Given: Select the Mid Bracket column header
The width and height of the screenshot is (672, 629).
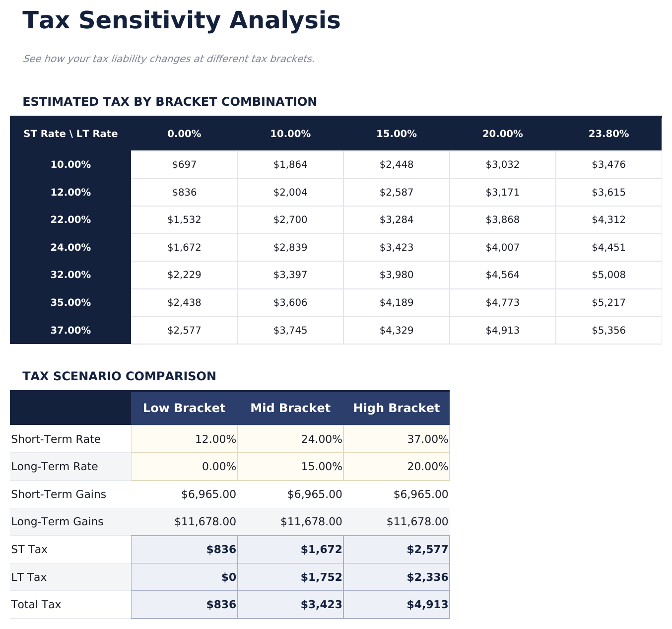Looking at the screenshot, I should (290, 408).
